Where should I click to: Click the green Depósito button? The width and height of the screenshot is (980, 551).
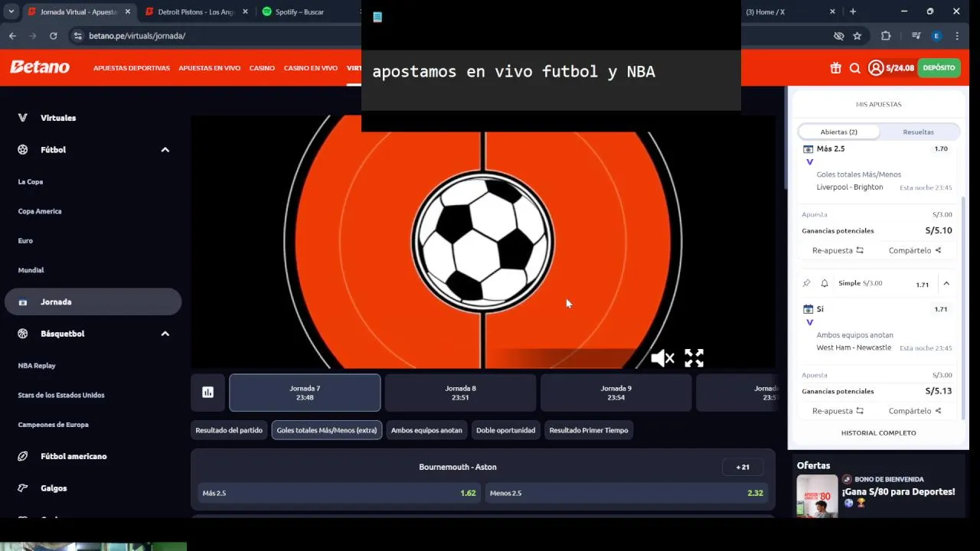939,68
